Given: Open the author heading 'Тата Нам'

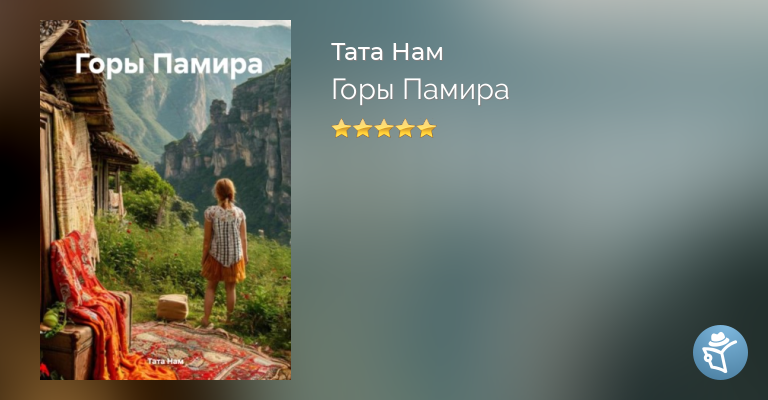Looking at the screenshot, I should point(387,52).
